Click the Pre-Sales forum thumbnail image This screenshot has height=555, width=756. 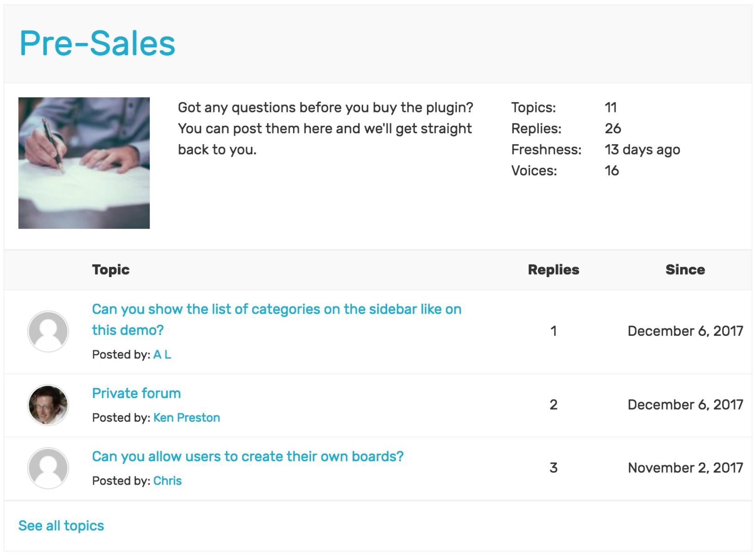84,163
